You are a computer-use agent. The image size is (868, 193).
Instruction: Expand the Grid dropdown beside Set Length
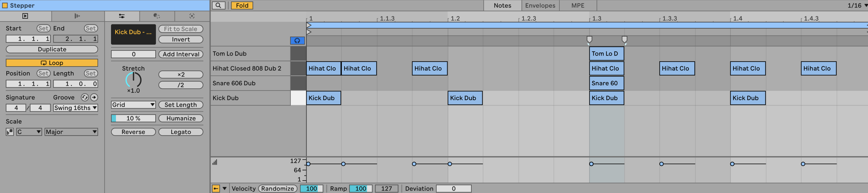pos(133,105)
